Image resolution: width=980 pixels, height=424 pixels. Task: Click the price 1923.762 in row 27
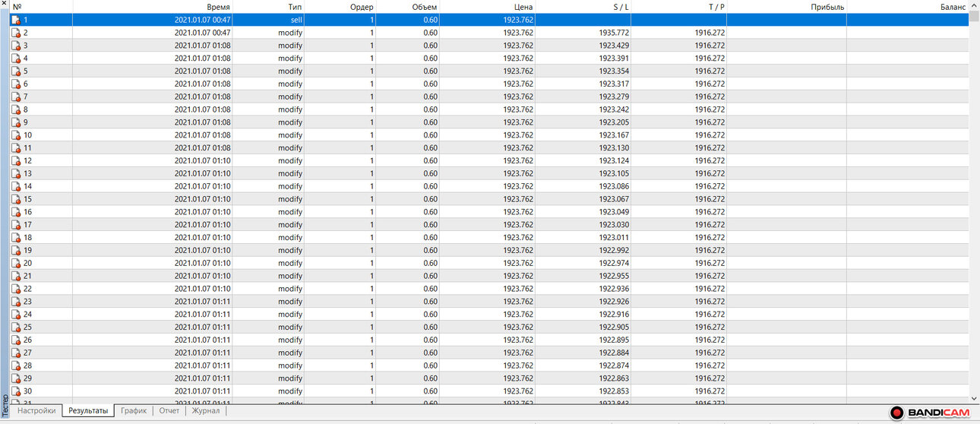tap(518, 353)
